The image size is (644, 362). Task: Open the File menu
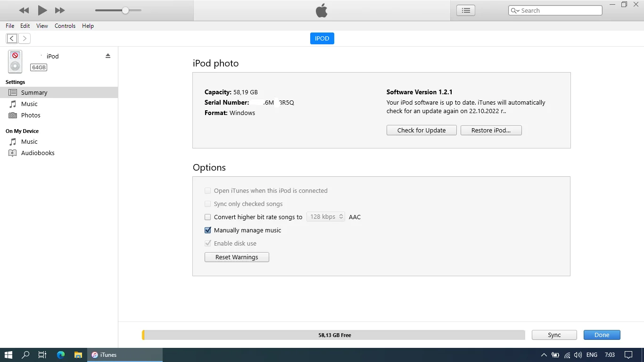click(x=10, y=26)
